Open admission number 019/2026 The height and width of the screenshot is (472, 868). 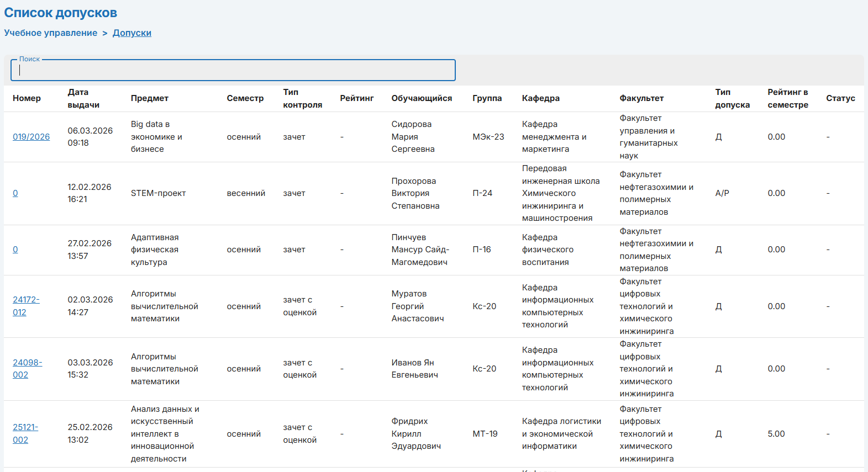click(x=31, y=137)
